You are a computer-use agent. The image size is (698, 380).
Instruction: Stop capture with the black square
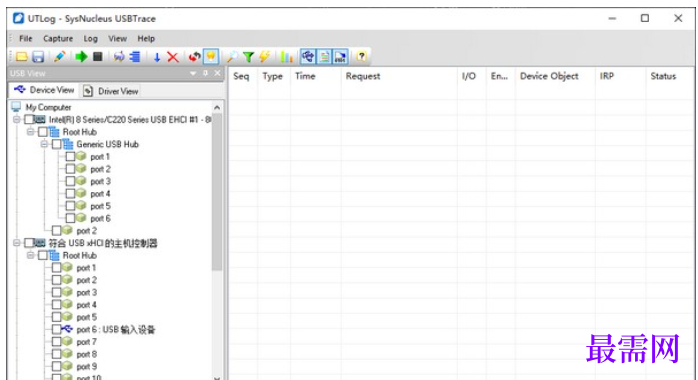pos(97,57)
